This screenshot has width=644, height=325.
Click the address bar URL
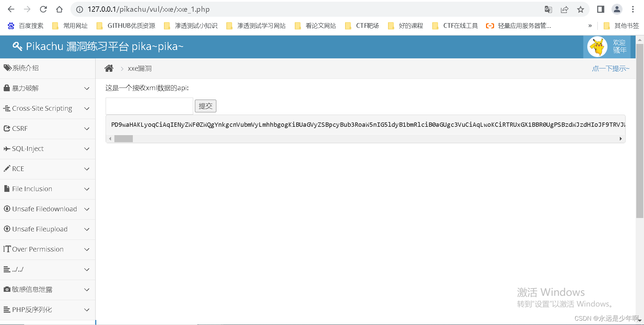(x=149, y=9)
